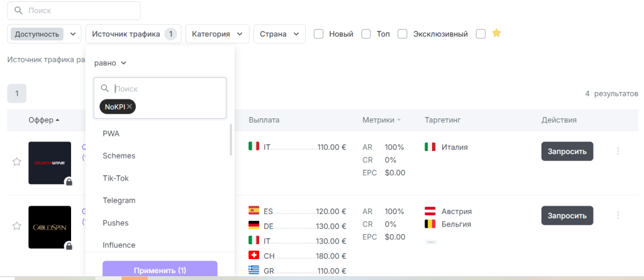
Task: Choose Tik-Tok in the traffic source list
Action: click(x=117, y=178)
